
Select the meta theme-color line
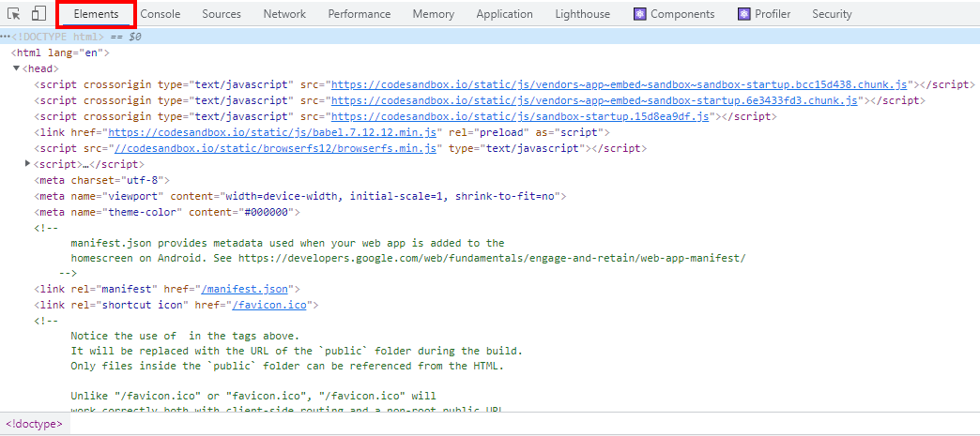click(167, 213)
